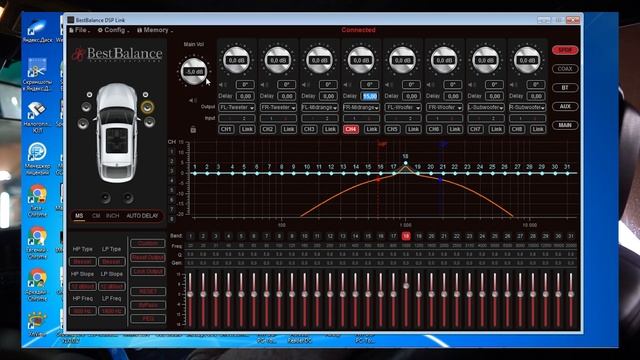Open the Яндекс.Диск desktop shortcut
The width and height of the screenshot is (640, 360).
click(37, 31)
